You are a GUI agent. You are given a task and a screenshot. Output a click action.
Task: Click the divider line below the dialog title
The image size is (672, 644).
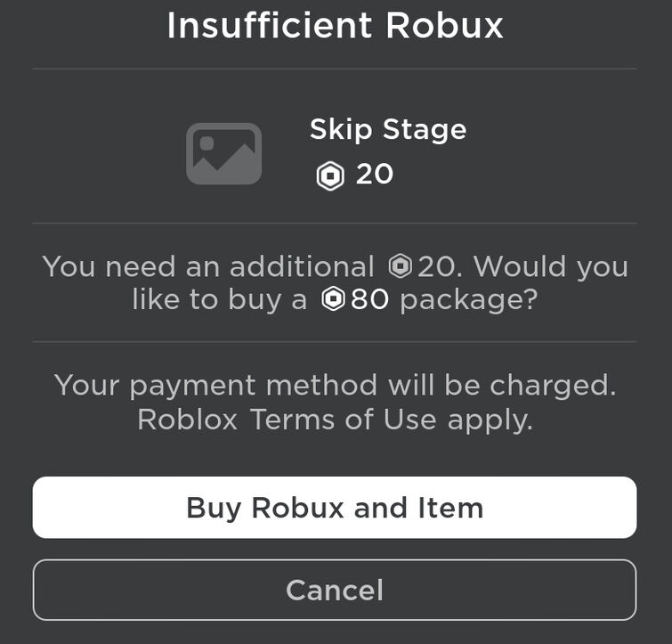click(335, 69)
